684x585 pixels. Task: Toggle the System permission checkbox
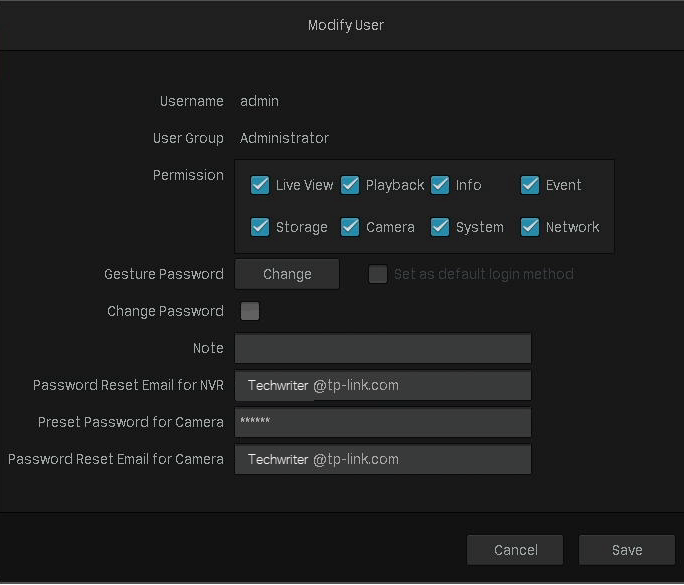pyautogui.click(x=440, y=227)
